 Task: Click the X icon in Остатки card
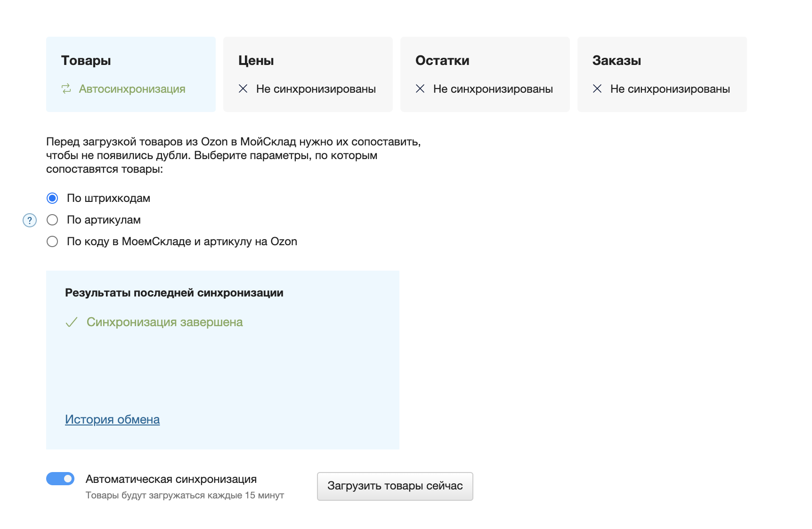point(420,88)
